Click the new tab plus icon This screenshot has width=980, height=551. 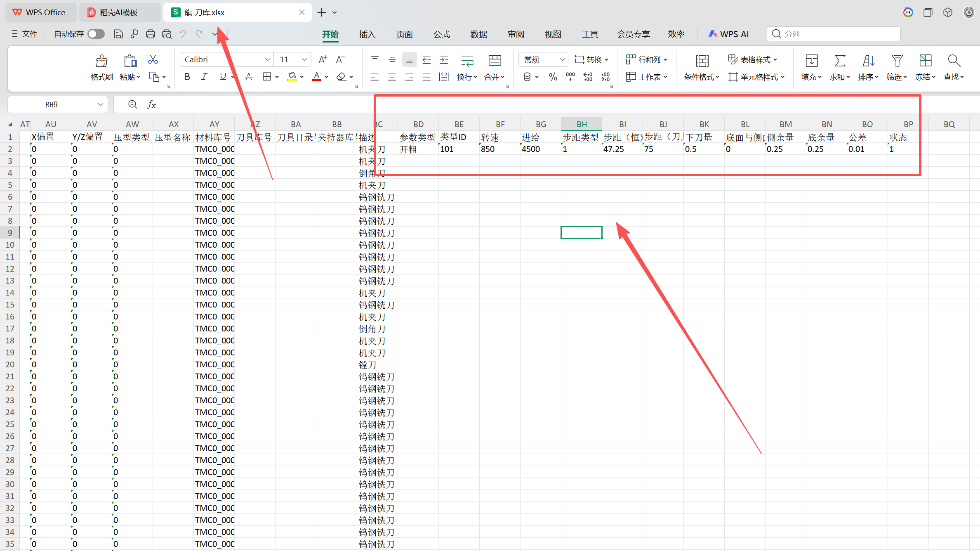click(322, 12)
